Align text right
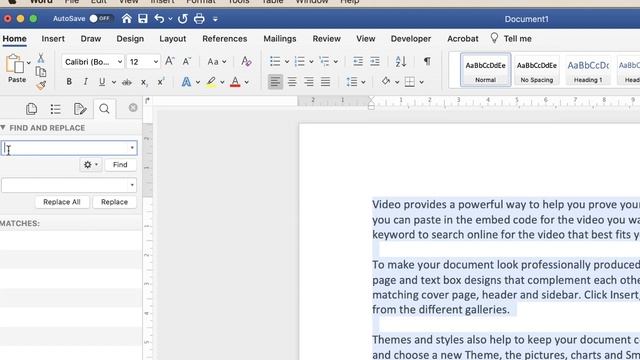 (x=309, y=82)
